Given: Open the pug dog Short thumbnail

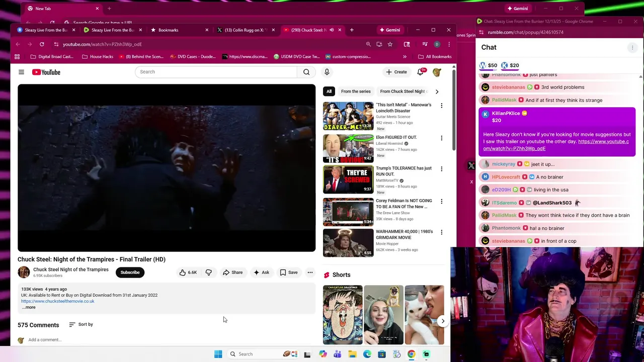Looking at the screenshot, I should pos(383,315).
